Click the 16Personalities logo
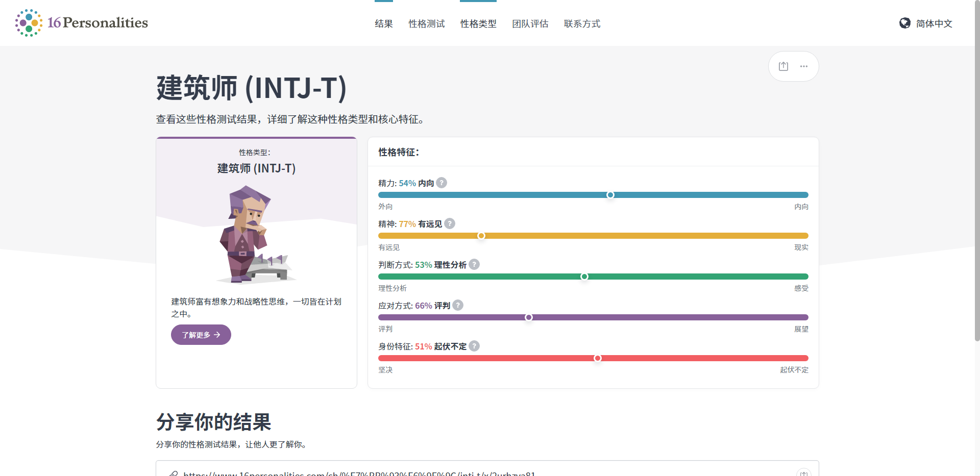Screen dimensions: 980x476 pos(82,23)
